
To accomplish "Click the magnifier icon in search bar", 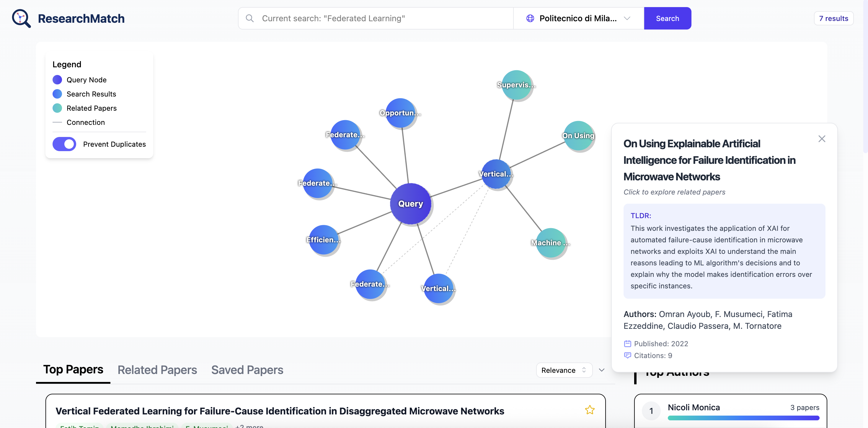I will (250, 18).
